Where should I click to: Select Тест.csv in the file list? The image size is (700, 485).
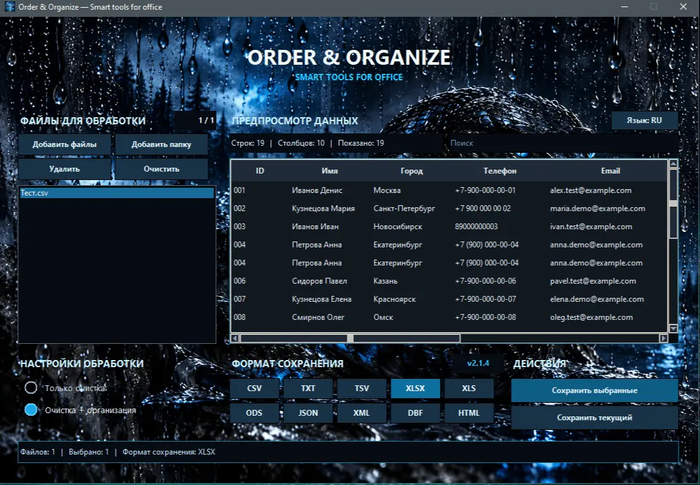coord(117,193)
